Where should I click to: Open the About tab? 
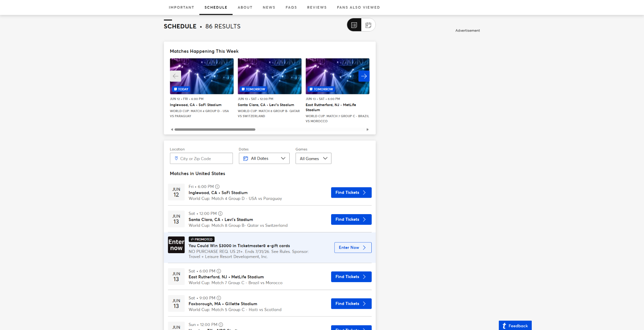[x=245, y=7]
